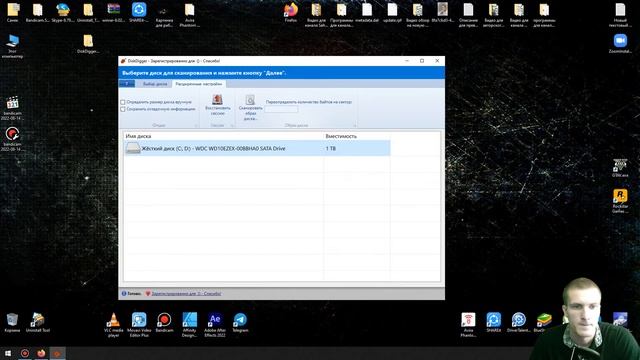Open the This PC desktop icon

13,46
